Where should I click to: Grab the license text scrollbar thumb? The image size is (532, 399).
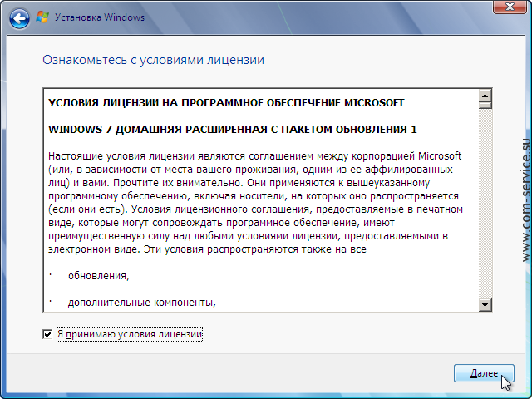point(485,106)
